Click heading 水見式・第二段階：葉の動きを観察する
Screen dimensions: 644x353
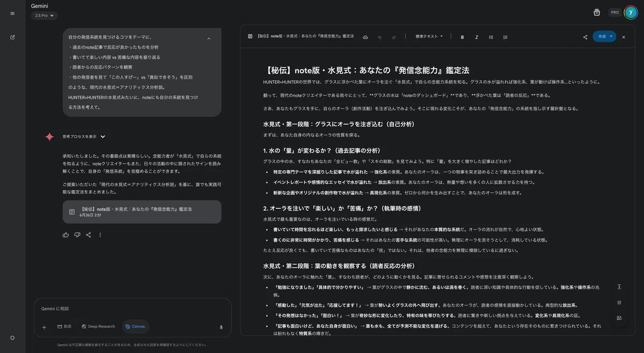[339, 266]
